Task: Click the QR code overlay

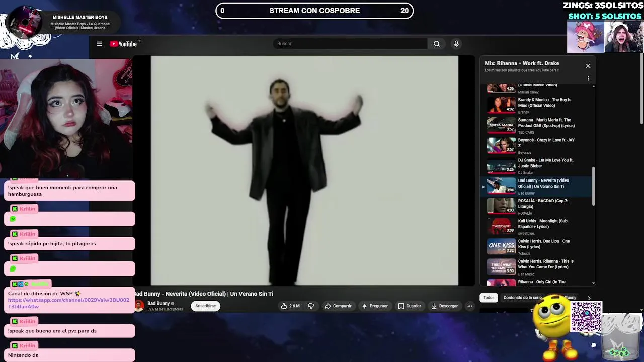Action: point(586,317)
